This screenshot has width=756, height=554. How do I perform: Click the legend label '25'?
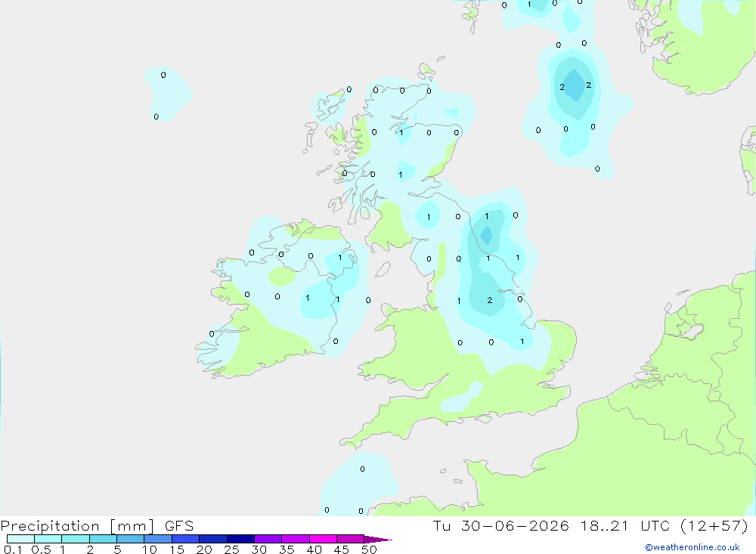tap(231, 549)
